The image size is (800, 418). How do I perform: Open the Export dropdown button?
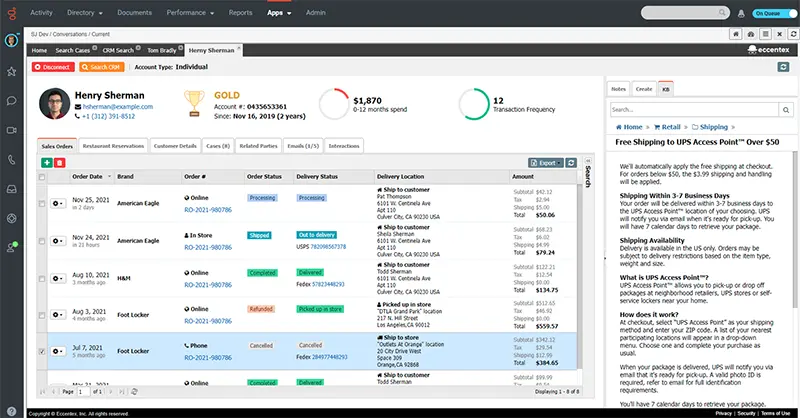[545, 163]
